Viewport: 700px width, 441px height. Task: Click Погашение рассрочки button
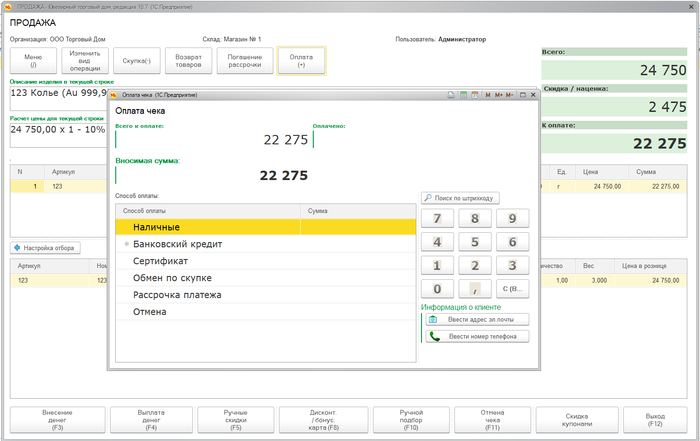245,61
